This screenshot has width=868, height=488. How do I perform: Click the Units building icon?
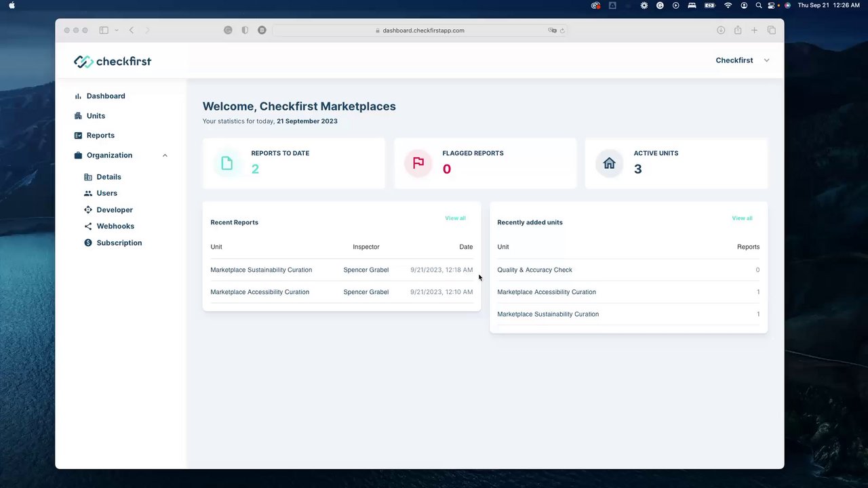pos(78,116)
